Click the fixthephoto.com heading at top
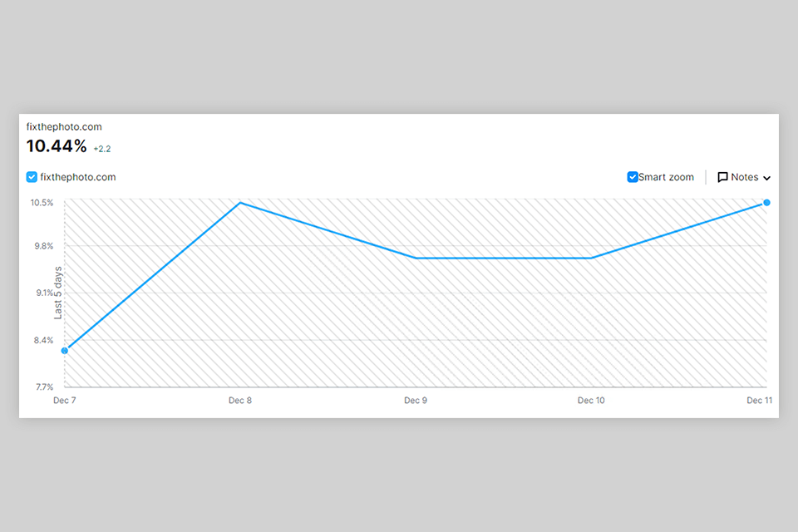The height and width of the screenshot is (532, 798). 64,127
